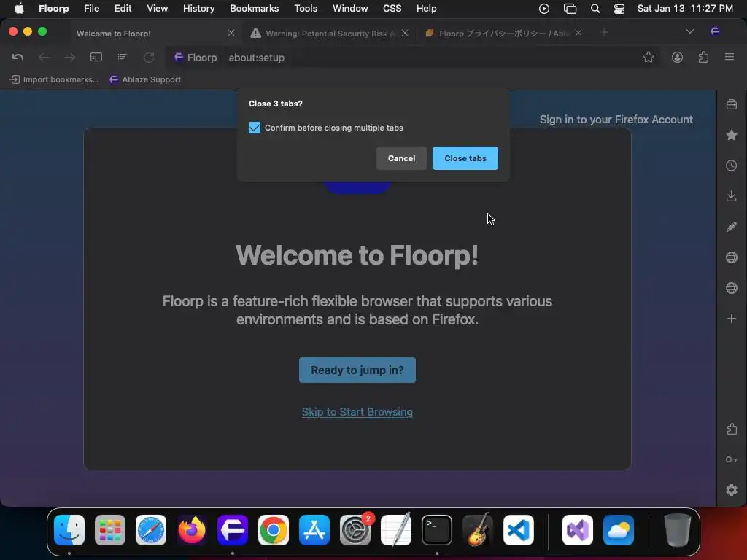Viewport: 747px width, 560px height.
Task: Open a new tab with plus button
Action: point(604,32)
